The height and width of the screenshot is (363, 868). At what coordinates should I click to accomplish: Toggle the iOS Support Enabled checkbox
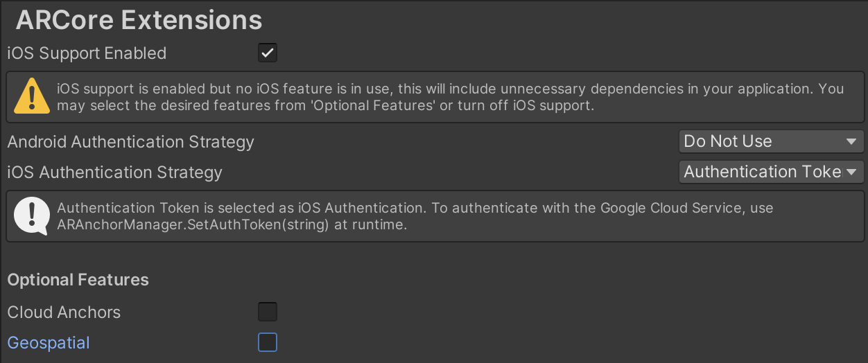coord(268,53)
